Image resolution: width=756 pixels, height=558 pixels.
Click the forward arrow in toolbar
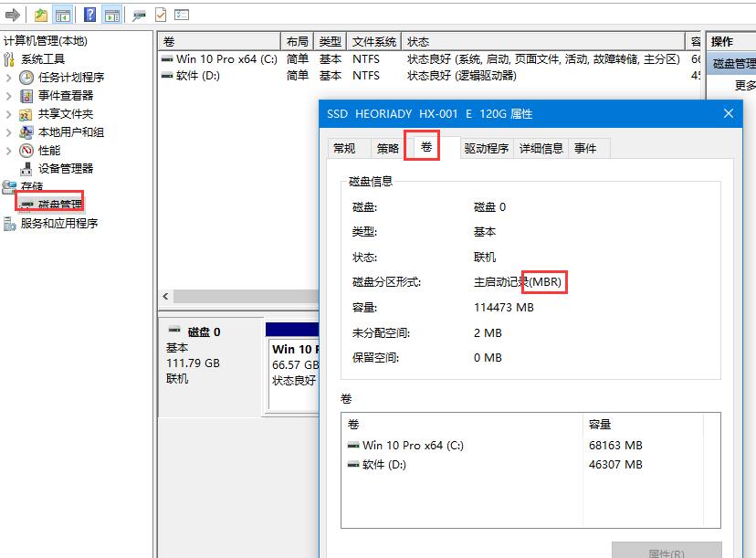(13, 15)
